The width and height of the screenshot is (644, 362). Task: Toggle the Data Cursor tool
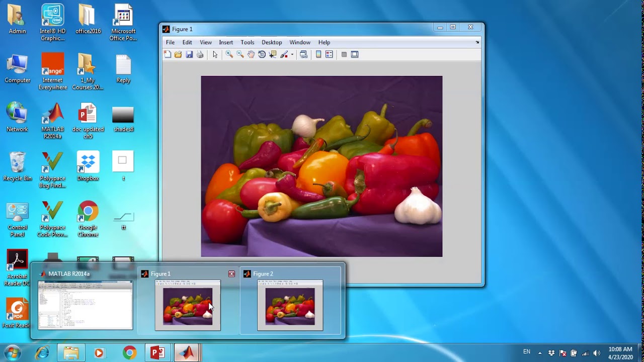273,54
